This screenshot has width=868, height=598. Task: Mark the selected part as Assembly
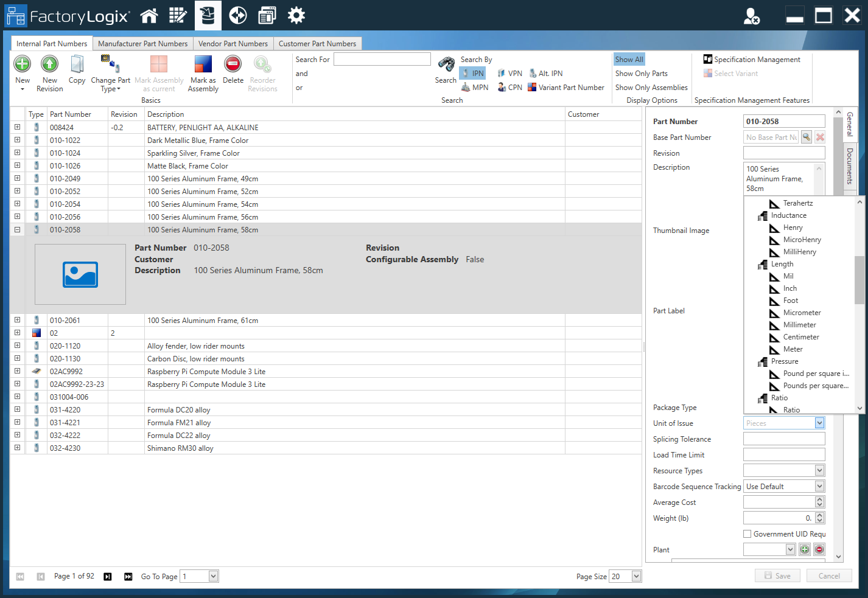click(x=202, y=73)
